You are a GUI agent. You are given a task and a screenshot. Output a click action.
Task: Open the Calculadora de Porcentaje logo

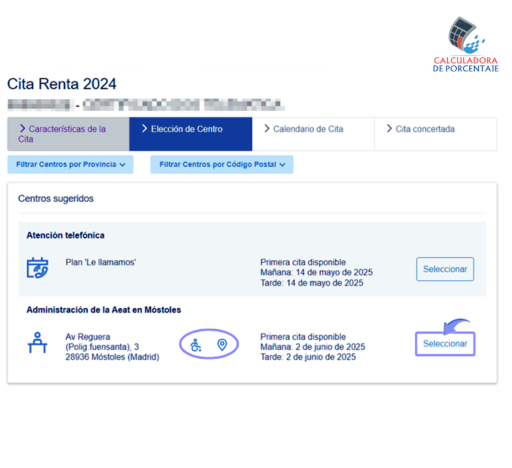tap(465, 44)
